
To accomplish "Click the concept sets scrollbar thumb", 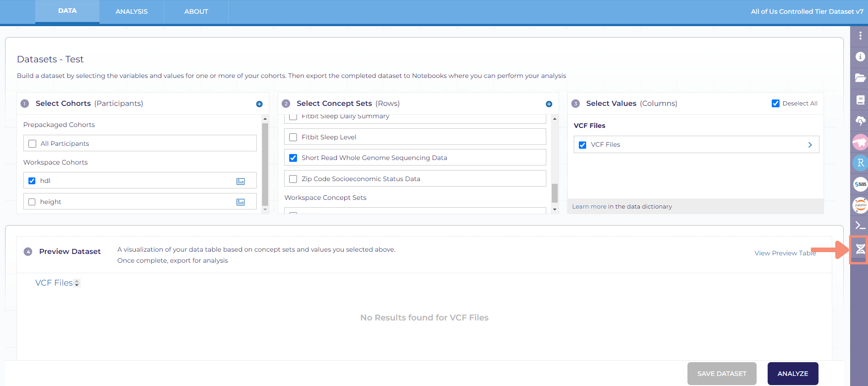I will pyautogui.click(x=555, y=193).
